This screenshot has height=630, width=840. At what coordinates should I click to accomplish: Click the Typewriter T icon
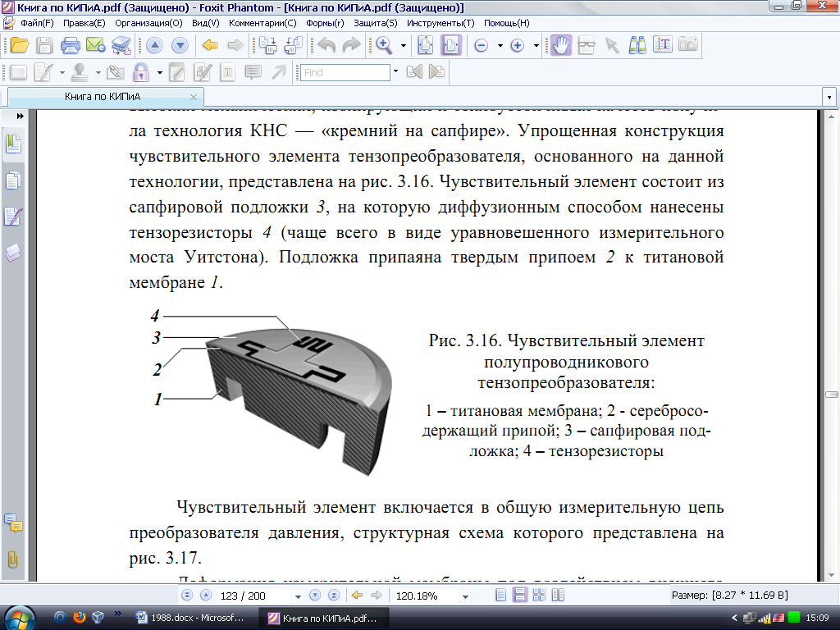228,72
